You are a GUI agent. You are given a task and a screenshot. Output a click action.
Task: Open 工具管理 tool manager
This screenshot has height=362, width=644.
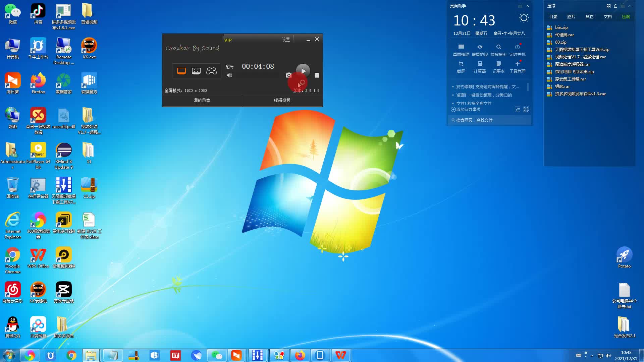pyautogui.click(x=517, y=67)
